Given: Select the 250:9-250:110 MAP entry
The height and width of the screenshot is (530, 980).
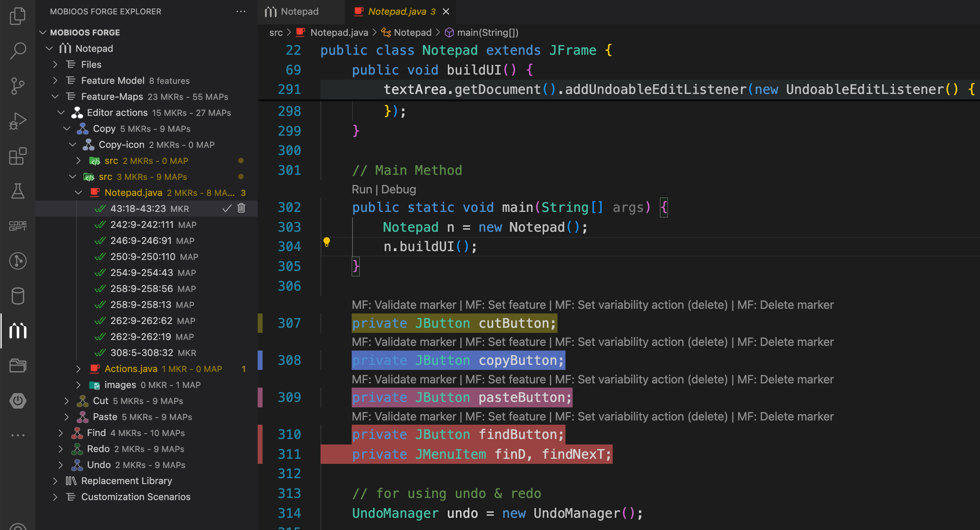Looking at the screenshot, I should (146, 257).
